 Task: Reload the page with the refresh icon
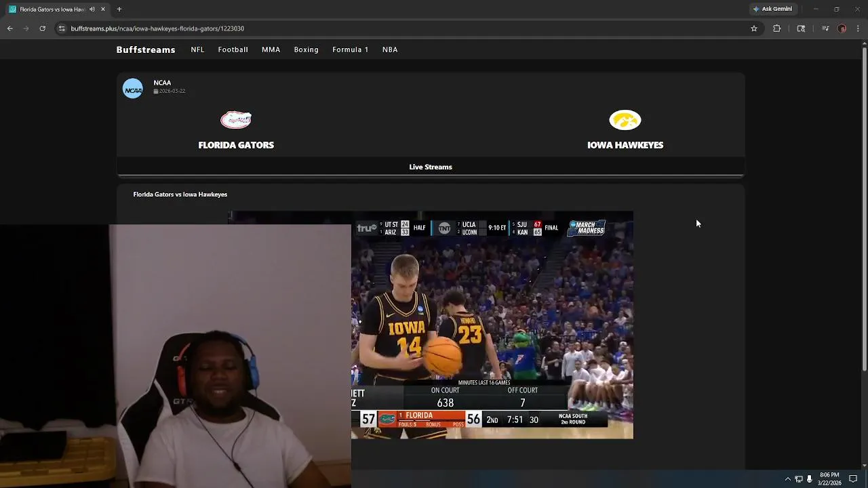pos(43,28)
